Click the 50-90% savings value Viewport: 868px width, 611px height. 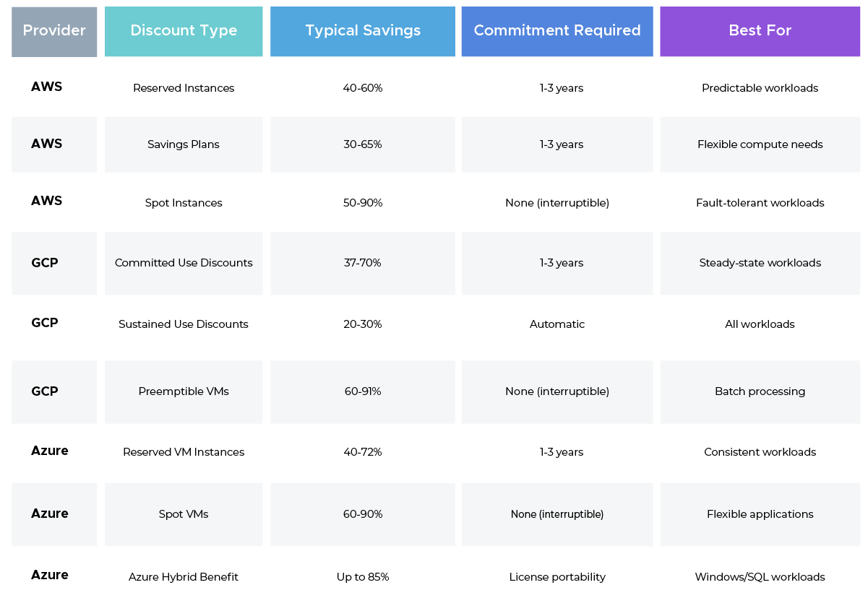pyautogui.click(x=362, y=203)
